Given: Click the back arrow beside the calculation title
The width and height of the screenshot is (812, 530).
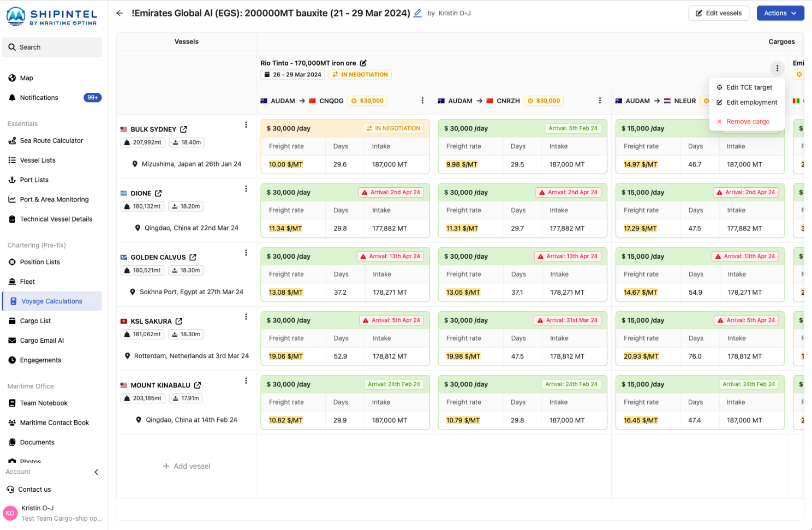Looking at the screenshot, I should coord(120,13).
